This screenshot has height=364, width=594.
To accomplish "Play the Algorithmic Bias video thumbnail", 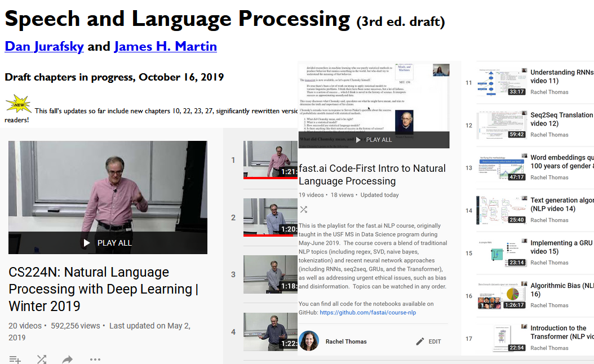I will [501, 295].
